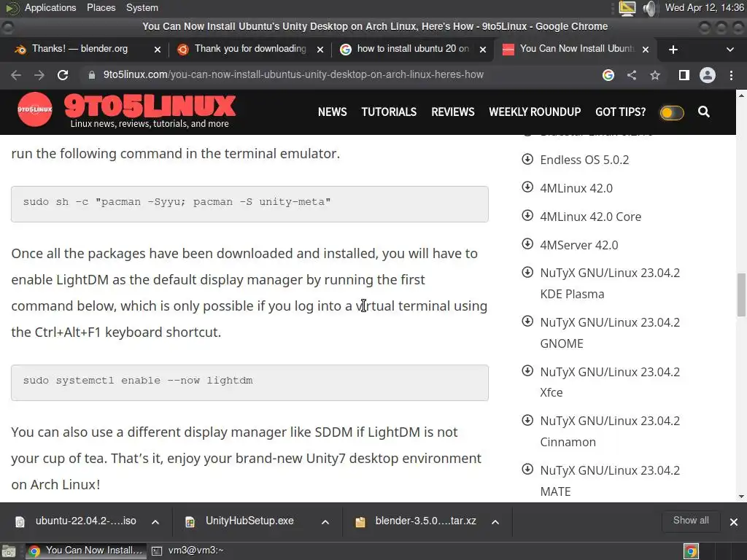Expand options for the UnityHubSetup.exe download

(325, 522)
